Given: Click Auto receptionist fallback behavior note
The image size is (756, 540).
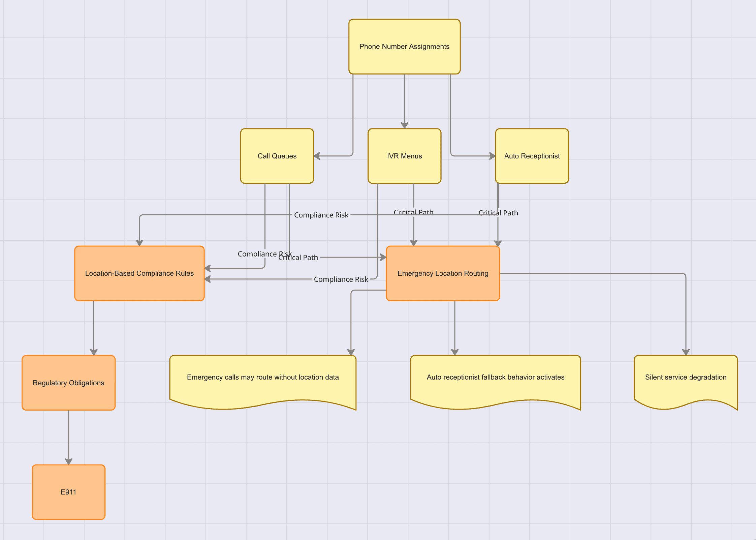Looking at the screenshot, I should click(x=495, y=378).
